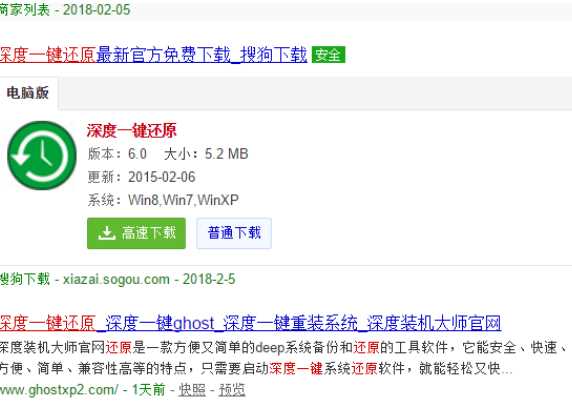Select the 电脑版 tab
The image size is (572, 408).
28,93
